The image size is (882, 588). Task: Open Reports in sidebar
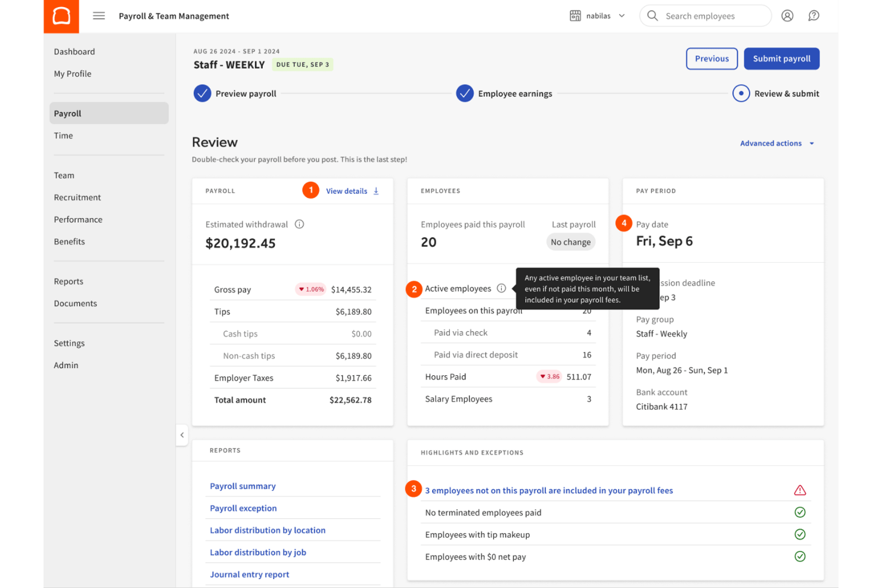[69, 282]
